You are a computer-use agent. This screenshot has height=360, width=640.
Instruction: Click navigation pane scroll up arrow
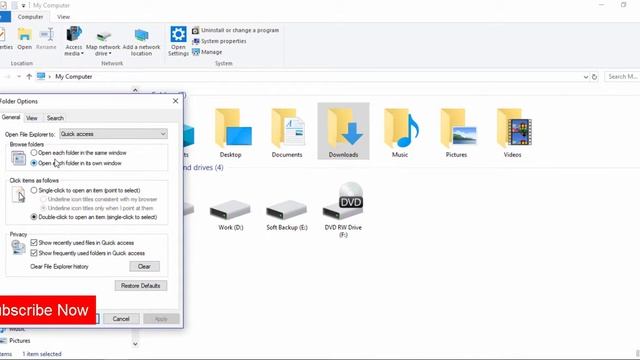(x=135, y=89)
